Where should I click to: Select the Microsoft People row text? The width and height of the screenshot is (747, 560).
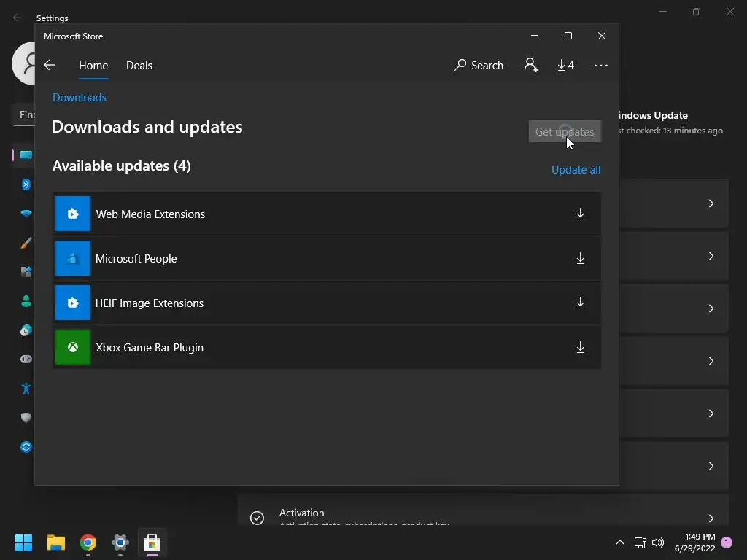click(x=136, y=259)
